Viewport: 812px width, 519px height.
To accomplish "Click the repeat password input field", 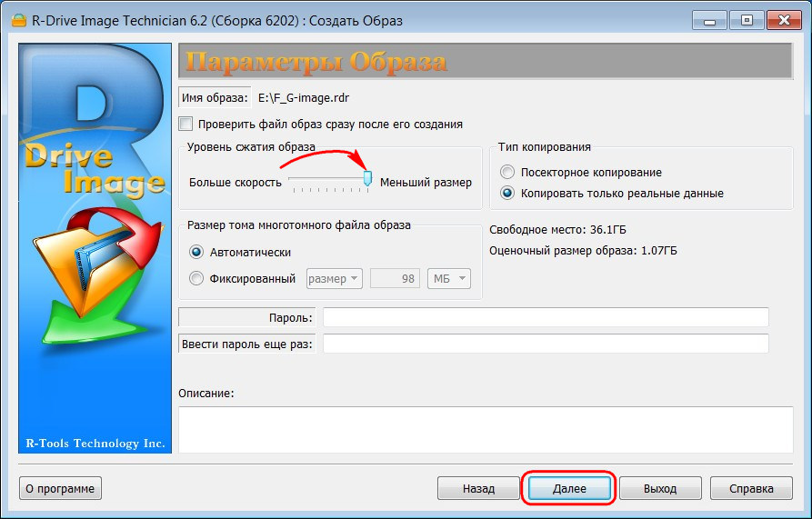I will pos(546,344).
